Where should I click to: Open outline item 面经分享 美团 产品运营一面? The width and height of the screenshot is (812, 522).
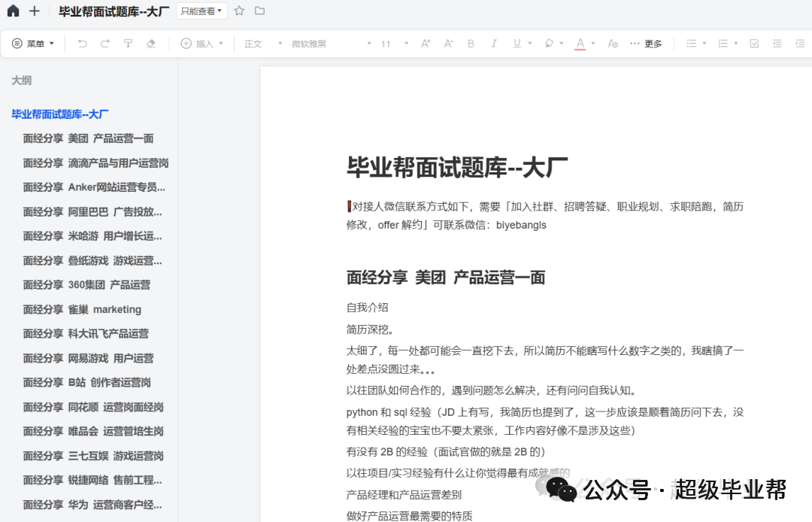click(x=87, y=138)
